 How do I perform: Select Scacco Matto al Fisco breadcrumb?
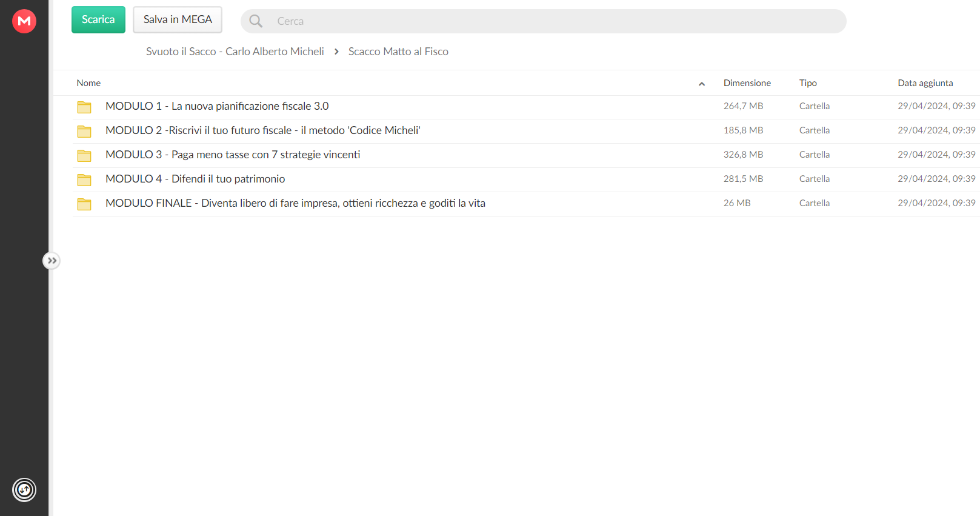(398, 52)
